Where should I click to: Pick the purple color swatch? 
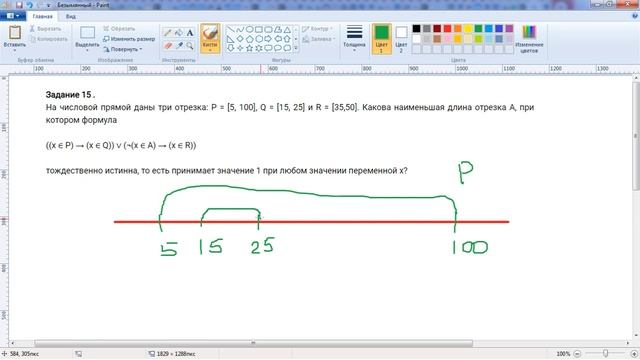click(509, 29)
